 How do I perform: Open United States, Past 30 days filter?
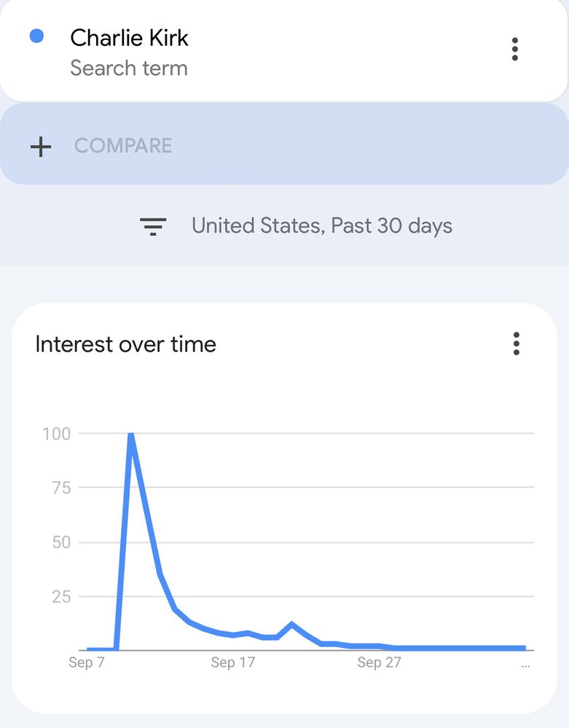[x=321, y=226]
